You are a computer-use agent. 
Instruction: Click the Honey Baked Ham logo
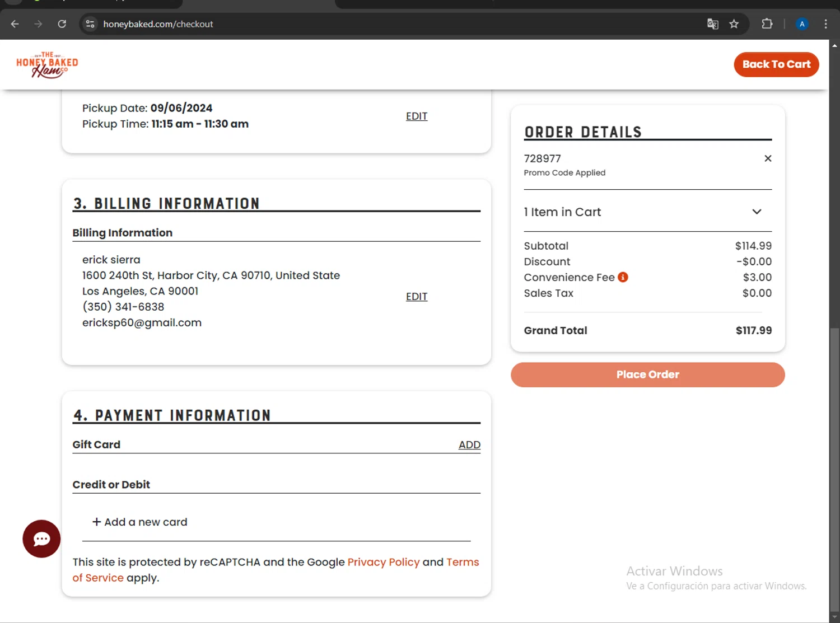click(47, 65)
